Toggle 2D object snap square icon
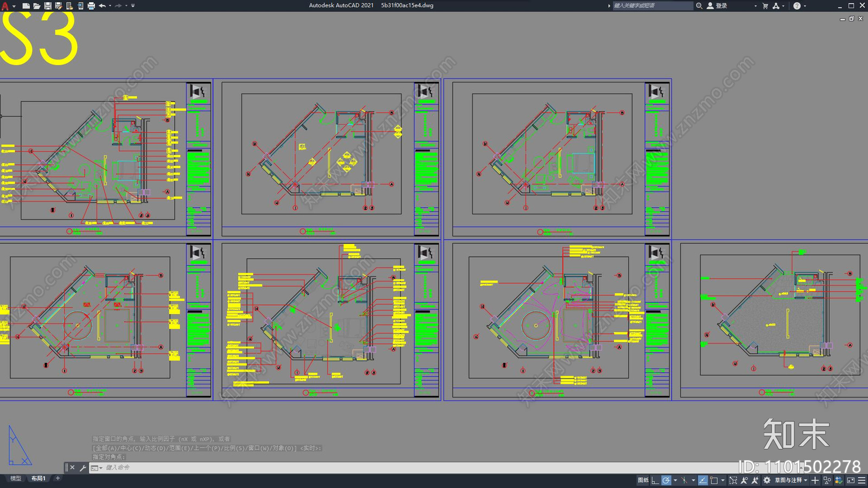This screenshot has width=868, height=488. coord(714,480)
